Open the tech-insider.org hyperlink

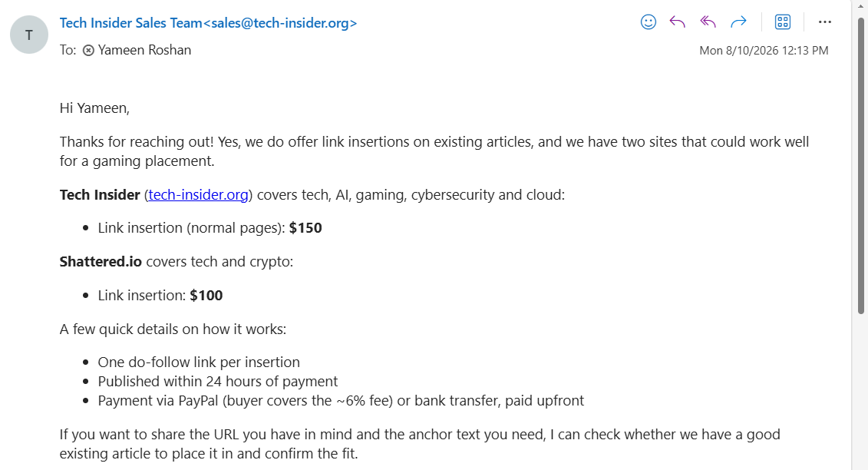198,195
